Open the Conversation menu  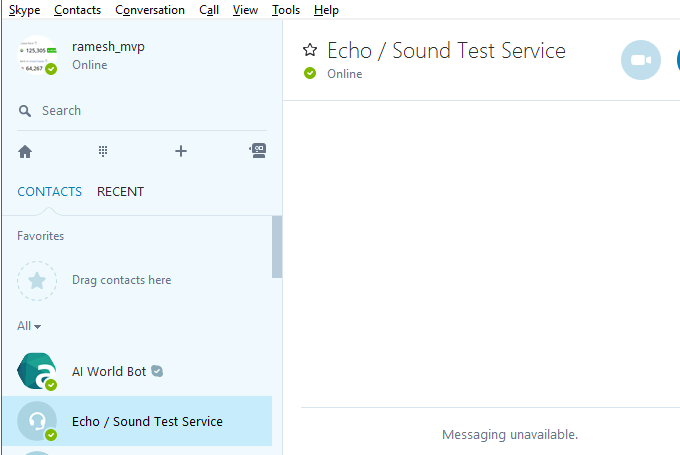click(x=150, y=10)
